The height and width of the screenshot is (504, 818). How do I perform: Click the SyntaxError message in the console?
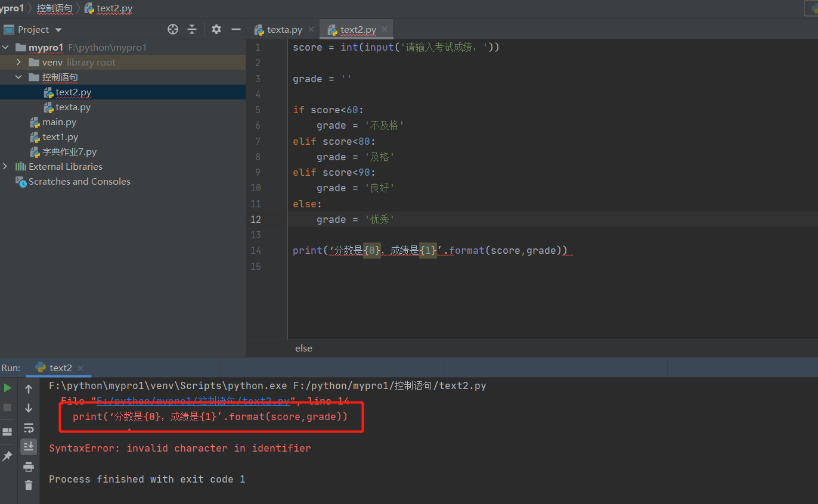tap(180, 448)
